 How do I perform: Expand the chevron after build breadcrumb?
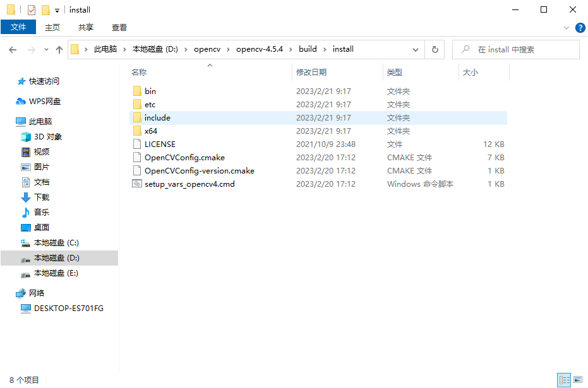coord(325,49)
